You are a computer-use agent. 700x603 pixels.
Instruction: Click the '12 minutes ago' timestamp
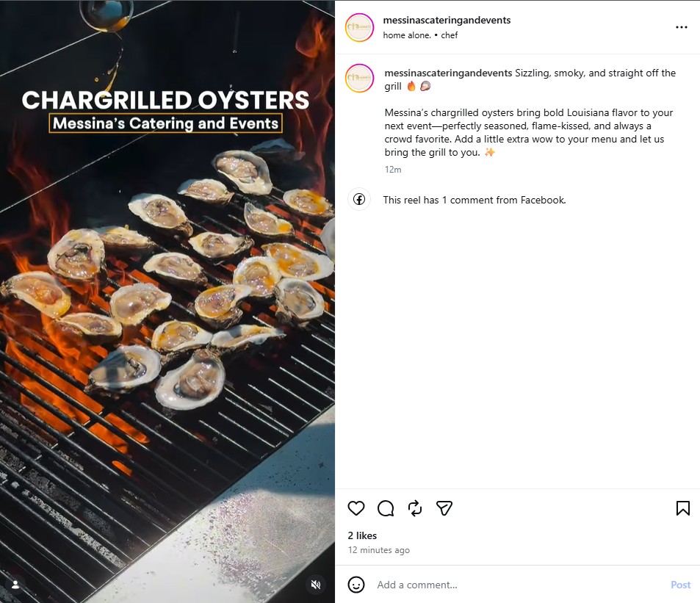[x=379, y=550]
